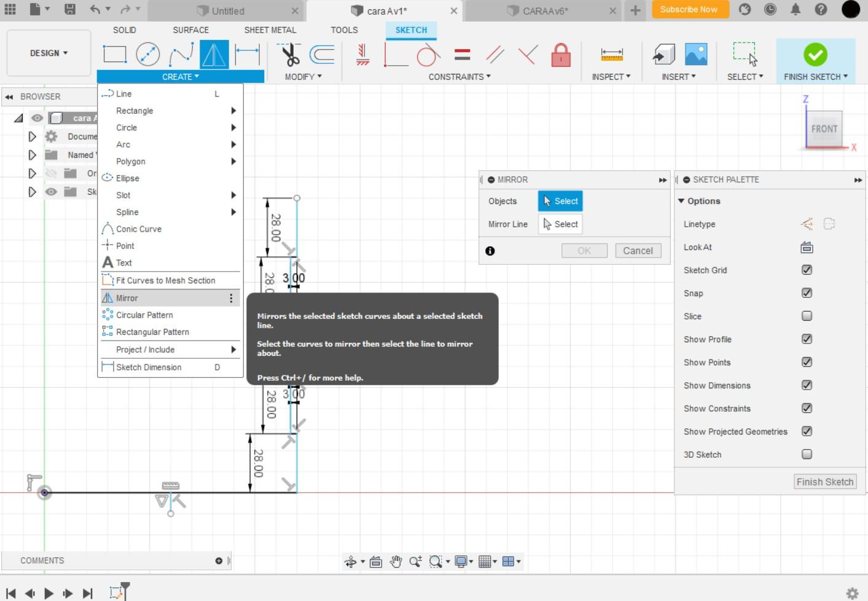Apply the Tangent constraint icon
The height and width of the screenshot is (601, 868).
click(x=428, y=55)
